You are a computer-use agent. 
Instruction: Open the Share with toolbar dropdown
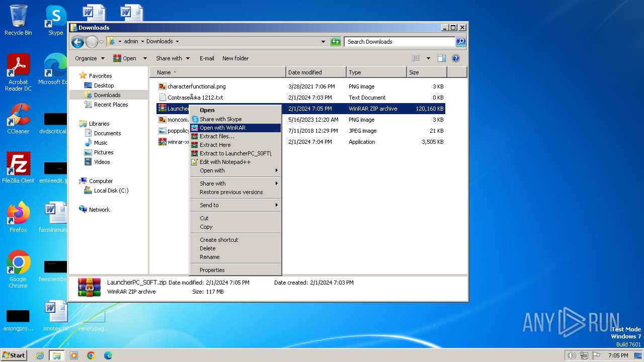[173, 58]
